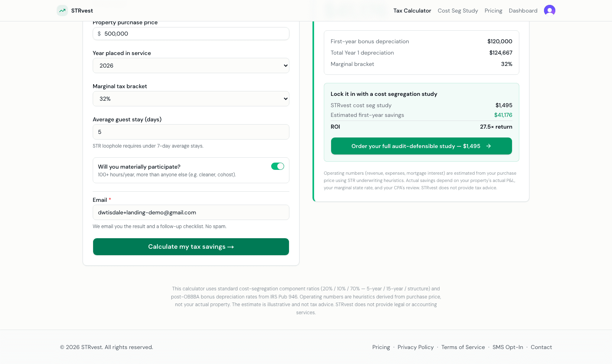Screen dimensions: 612x364
Task: Click the Lock it in heading
Action: tap(384, 94)
